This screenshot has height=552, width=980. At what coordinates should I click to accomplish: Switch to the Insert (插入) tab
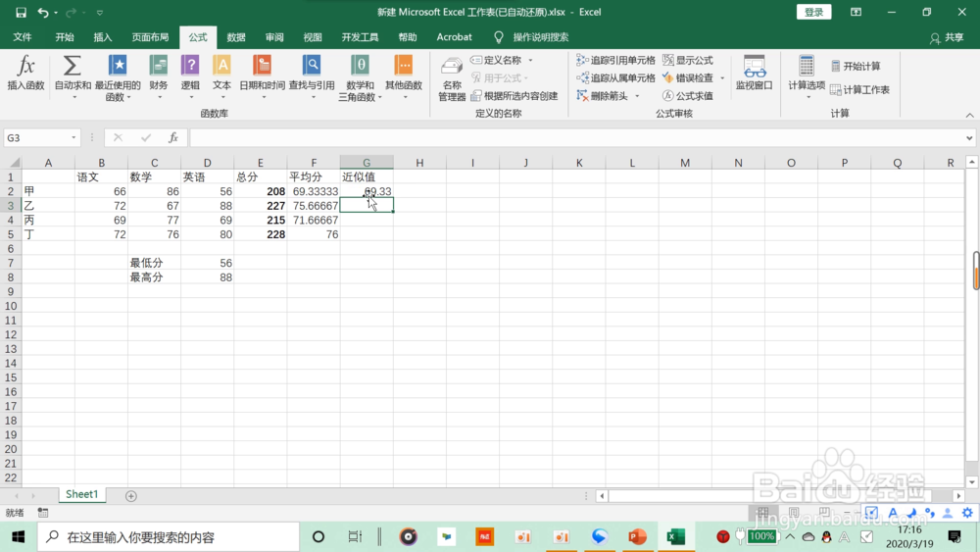[103, 37]
